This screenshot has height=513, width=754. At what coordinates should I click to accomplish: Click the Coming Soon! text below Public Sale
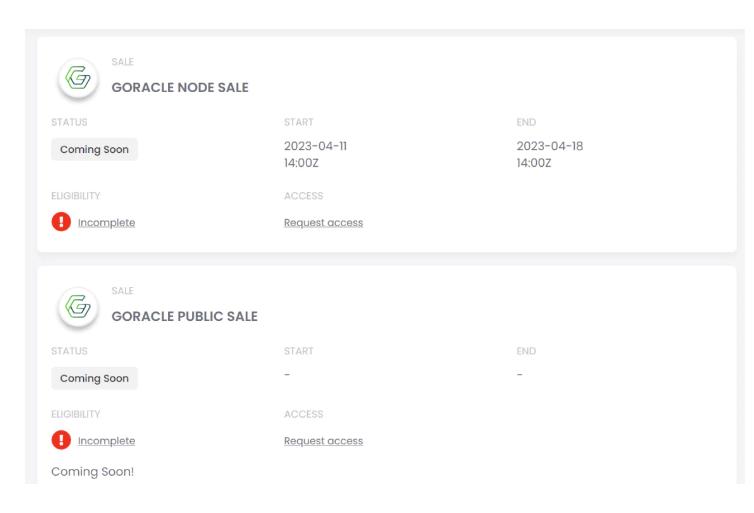[x=92, y=472]
